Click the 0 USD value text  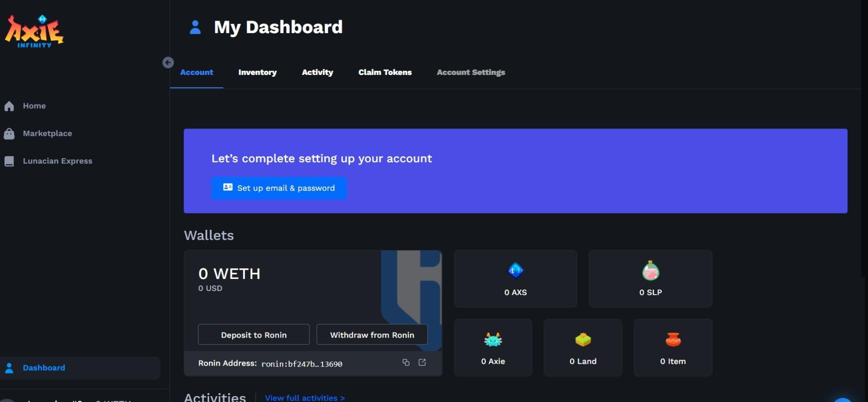[210, 288]
